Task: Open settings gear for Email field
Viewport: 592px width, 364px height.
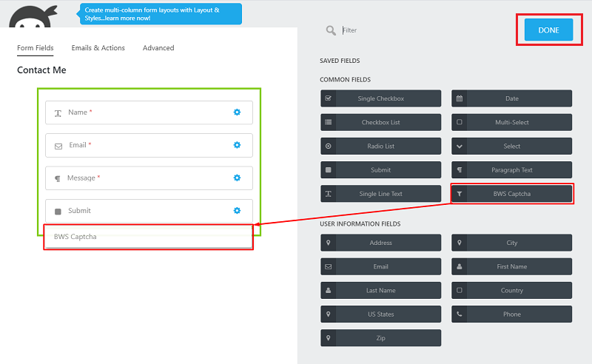Action: tap(237, 145)
